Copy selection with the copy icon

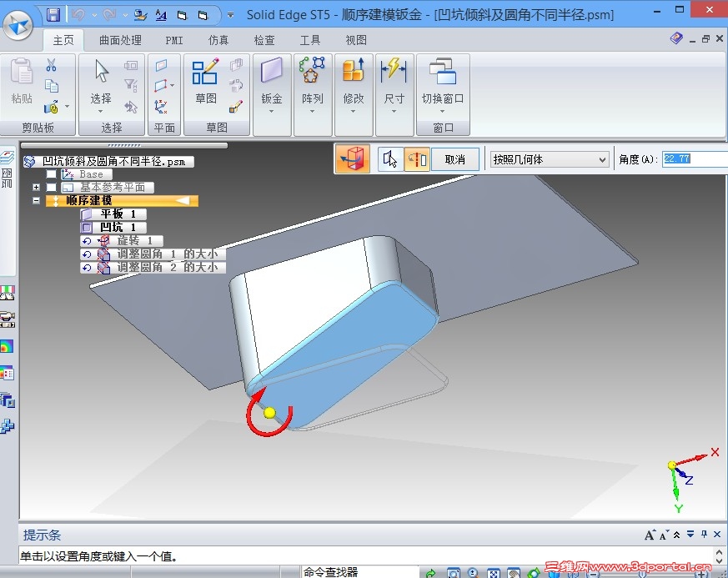coord(51,86)
